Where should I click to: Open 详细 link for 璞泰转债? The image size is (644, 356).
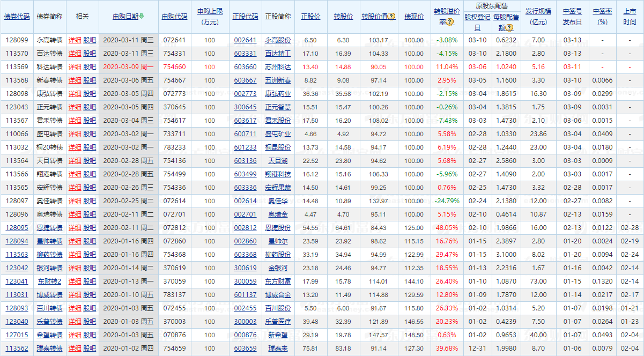click(x=75, y=348)
